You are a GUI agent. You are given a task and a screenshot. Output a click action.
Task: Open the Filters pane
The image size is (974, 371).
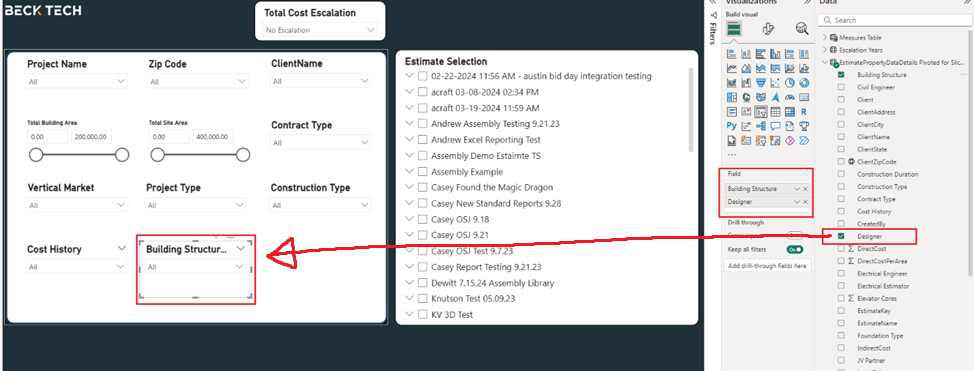click(712, 28)
